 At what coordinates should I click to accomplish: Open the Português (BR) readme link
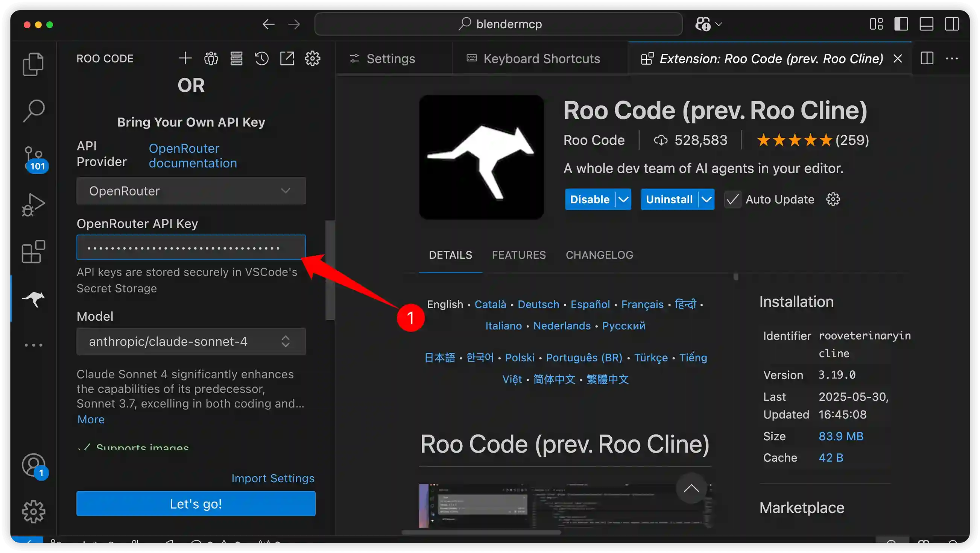[x=584, y=358]
